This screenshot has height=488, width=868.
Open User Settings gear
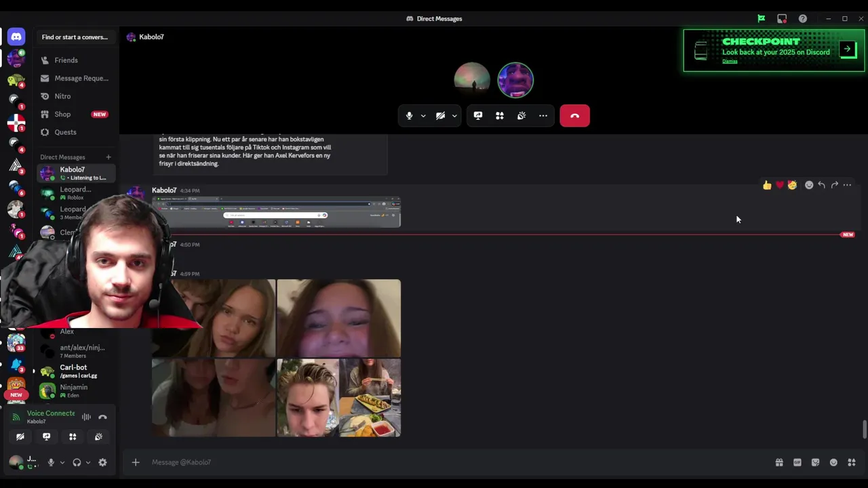pyautogui.click(x=102, y=462)
